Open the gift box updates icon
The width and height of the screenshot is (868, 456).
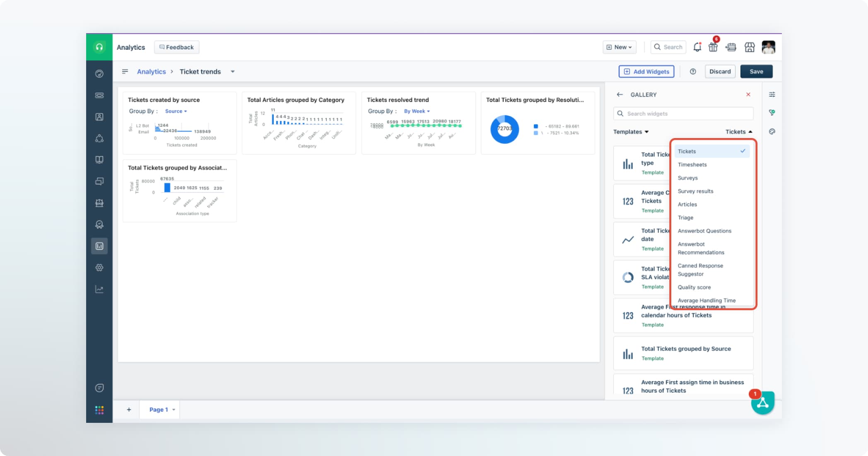[713, 47]
